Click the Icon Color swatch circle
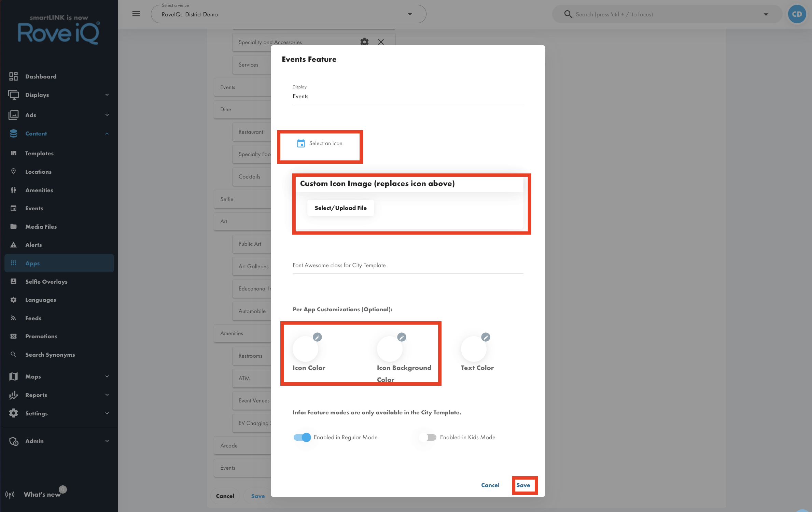The image size is (812, 512). (305, 349)
